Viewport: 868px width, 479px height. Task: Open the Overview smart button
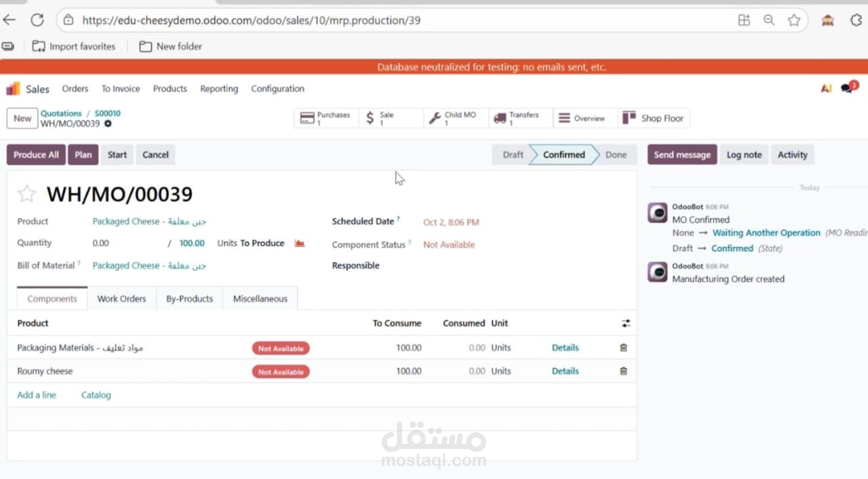[584, 118]
